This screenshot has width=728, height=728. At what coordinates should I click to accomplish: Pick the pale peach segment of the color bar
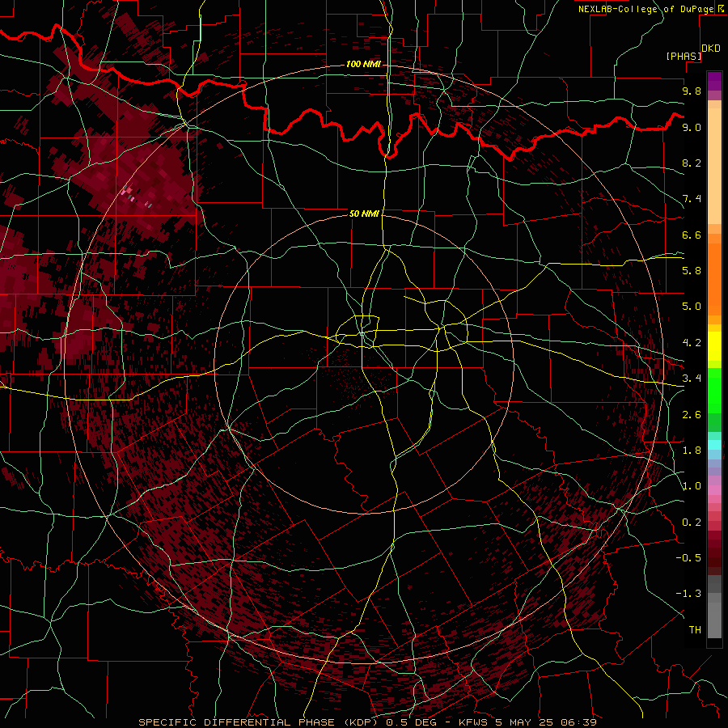pyautogui.click(x=714, y=166)
